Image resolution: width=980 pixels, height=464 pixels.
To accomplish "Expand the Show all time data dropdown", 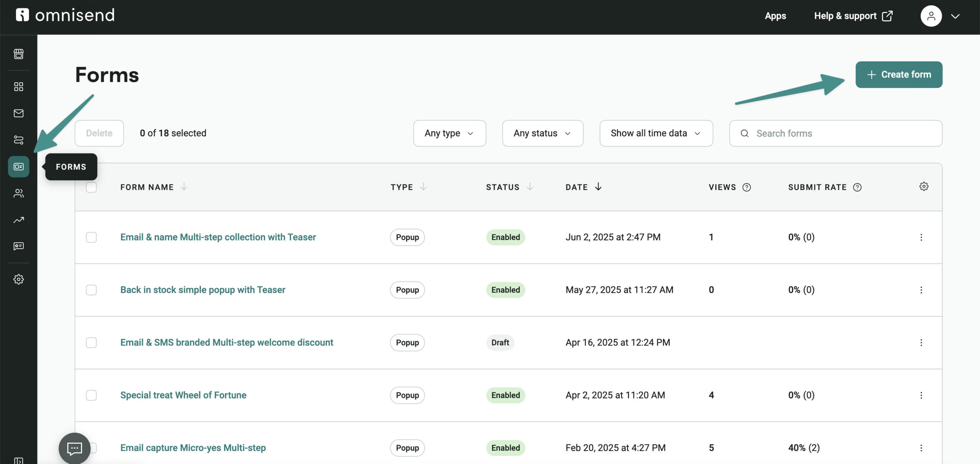I will coord(656,133).
